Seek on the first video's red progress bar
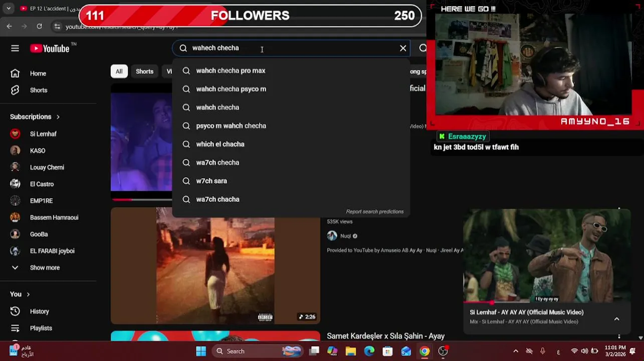 141,200
